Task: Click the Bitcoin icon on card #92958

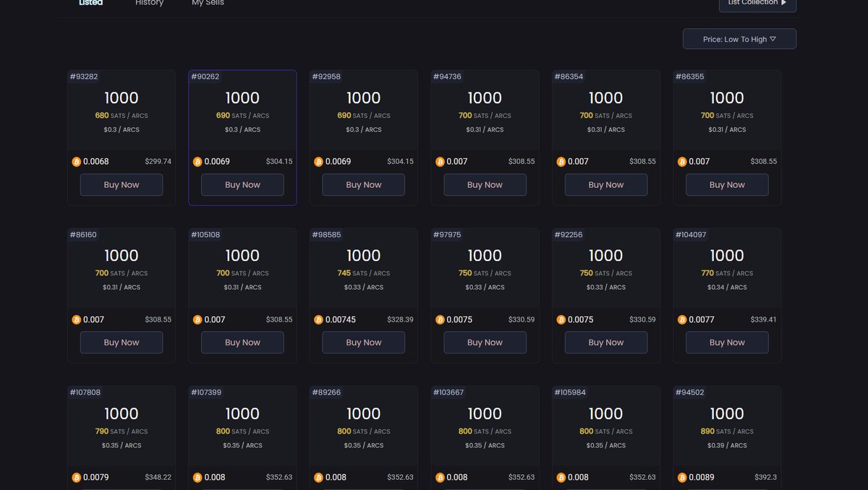Action: [318, 162]
